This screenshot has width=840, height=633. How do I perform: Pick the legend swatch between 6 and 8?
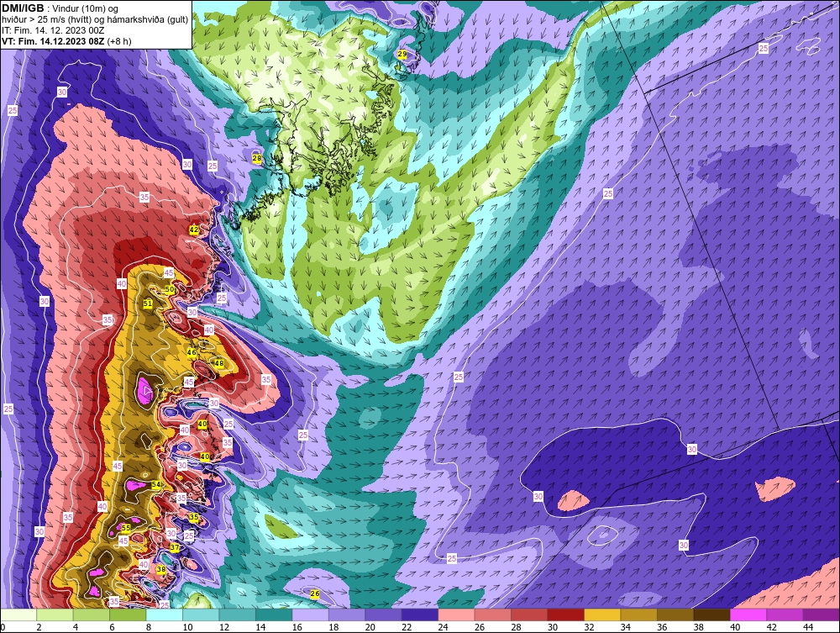pos(128,615)
